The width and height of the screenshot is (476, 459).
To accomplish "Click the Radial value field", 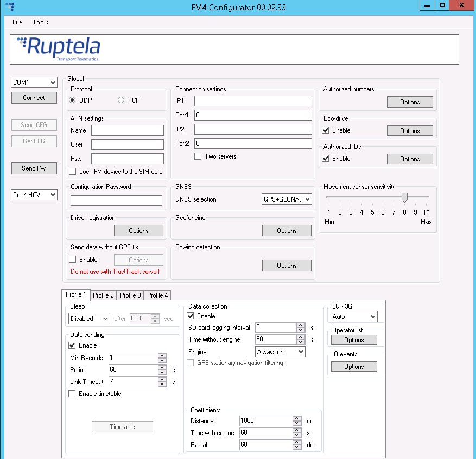I will pos(266,444).
